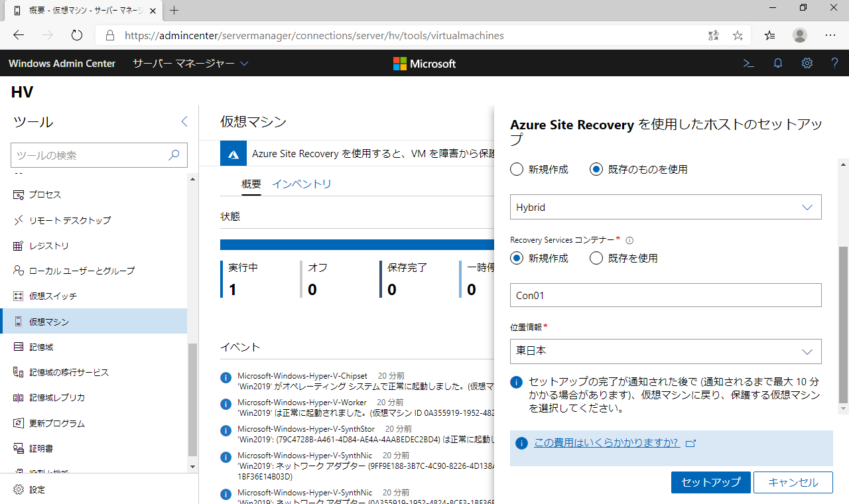
Task: Open サーバー マネージャー dropdown in header
Action: pos(190,64)
